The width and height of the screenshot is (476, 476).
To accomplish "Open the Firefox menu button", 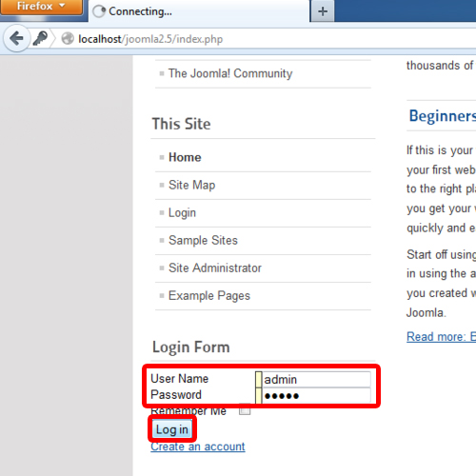I will tap(41, 7).
